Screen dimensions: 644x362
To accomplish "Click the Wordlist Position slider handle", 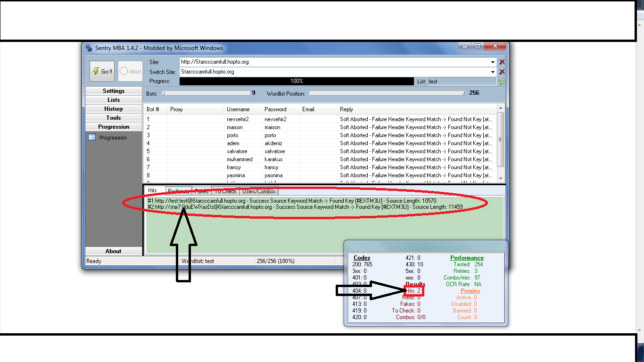I will point(463,93).
